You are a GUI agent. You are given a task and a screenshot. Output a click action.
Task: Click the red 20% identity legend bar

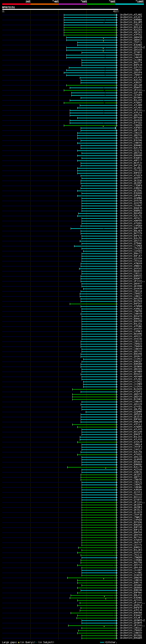pos(16,4)
